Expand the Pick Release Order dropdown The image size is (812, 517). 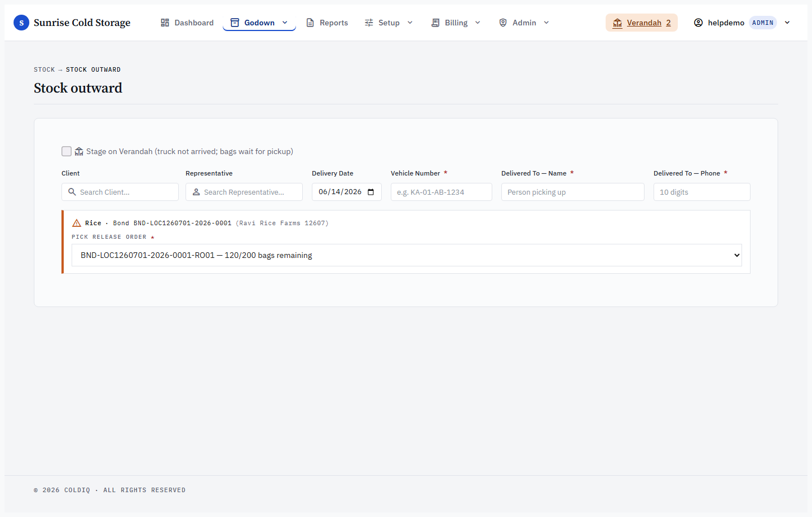point(407,255)
